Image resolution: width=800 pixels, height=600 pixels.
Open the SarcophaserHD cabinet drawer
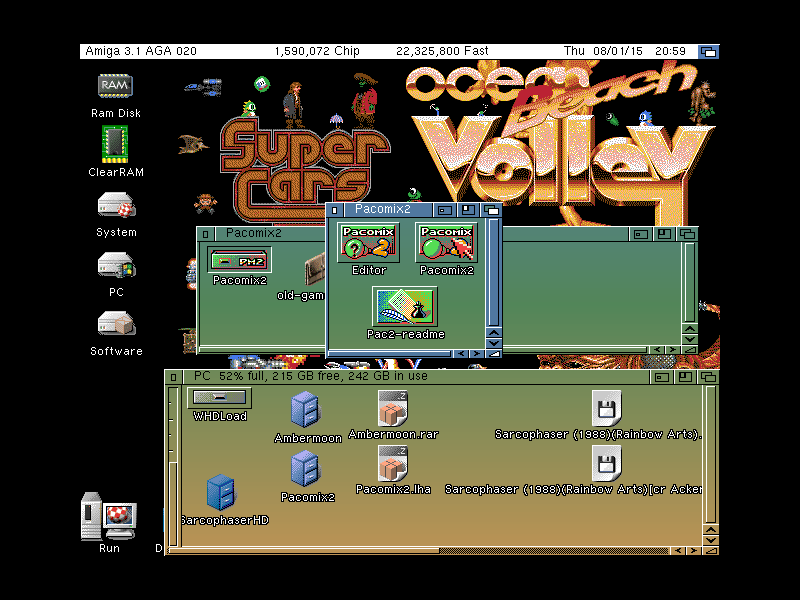coord(220,492)
